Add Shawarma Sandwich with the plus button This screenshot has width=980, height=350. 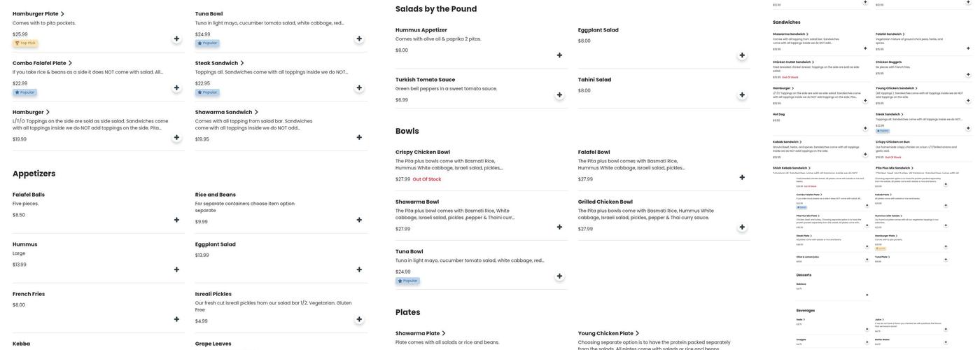point(359,137)
